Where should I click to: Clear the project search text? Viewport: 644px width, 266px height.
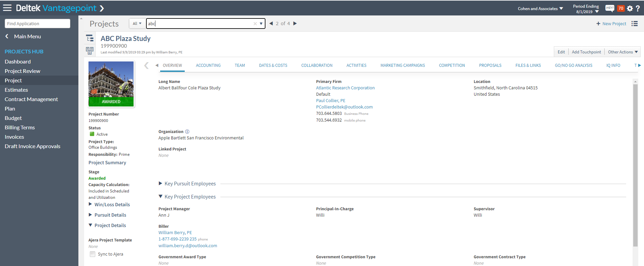tap(255, 24)
